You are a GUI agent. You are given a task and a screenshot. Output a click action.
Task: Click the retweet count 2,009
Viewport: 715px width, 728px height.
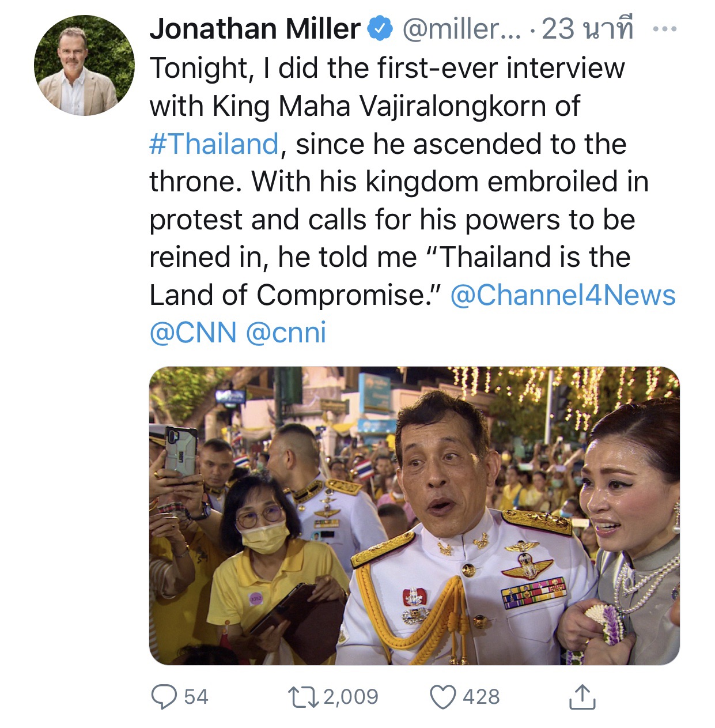(350, 697)
